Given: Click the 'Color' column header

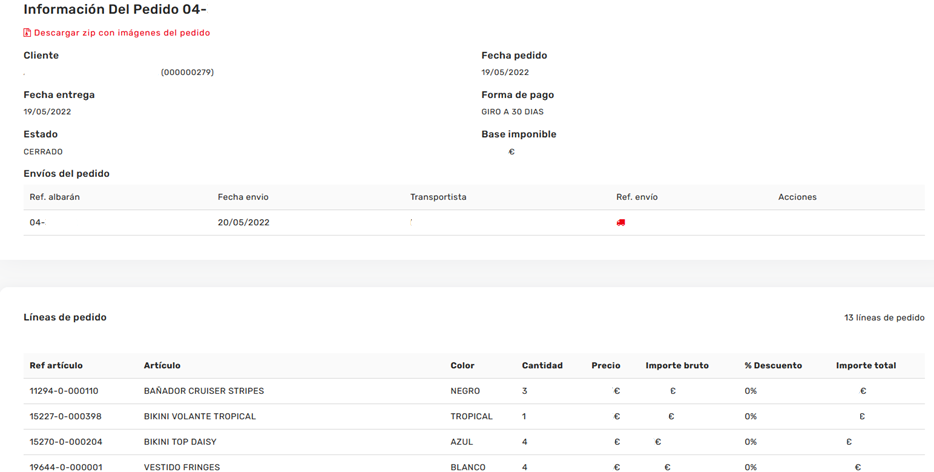Looking at the screenshot, I should pyautogui.click(x=462, y=366).
